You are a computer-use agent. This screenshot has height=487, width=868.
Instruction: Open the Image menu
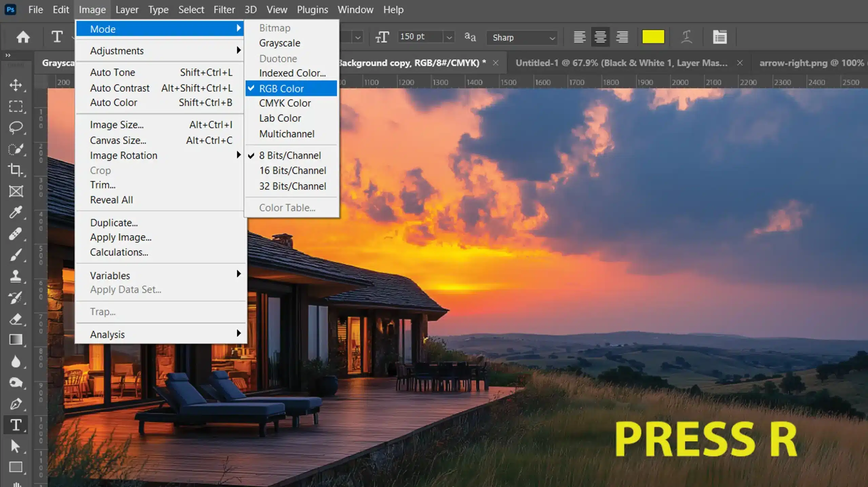[92, 10]
